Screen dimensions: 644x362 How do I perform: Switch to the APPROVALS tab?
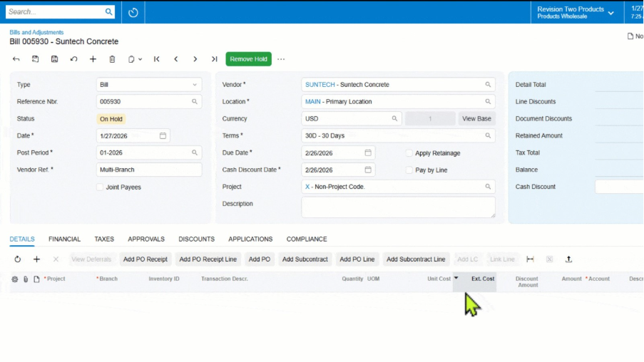146,239
